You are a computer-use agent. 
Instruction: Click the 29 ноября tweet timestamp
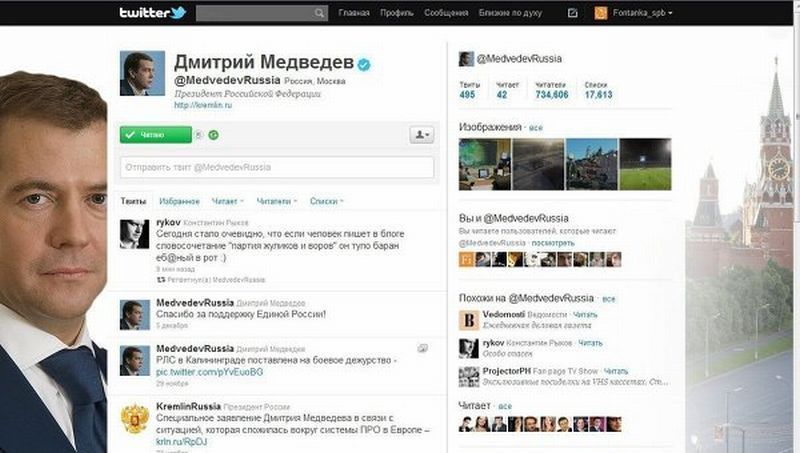(171, 383)
